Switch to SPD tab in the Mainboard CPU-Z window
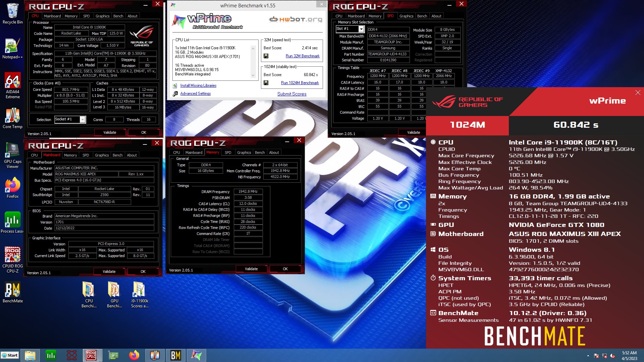 (x=86, y=155)
